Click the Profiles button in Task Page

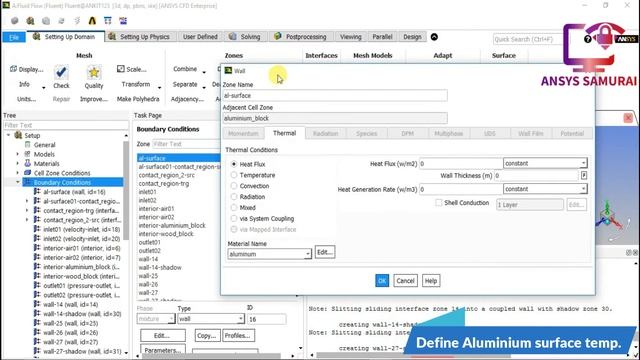(x=239, y=336)
